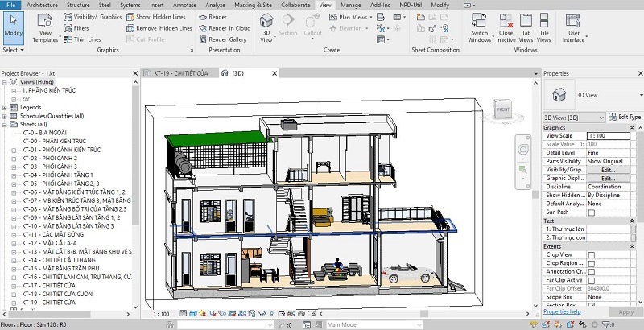Expand Schedules/Quantities (all) node

pyautogui.click(x=5, y=116)
